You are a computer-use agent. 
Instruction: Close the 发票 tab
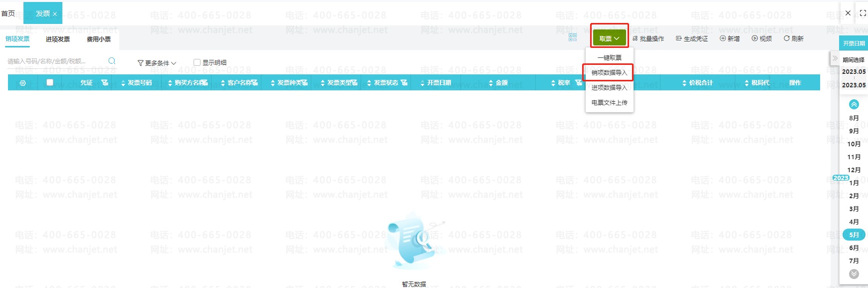coord(55,14)
